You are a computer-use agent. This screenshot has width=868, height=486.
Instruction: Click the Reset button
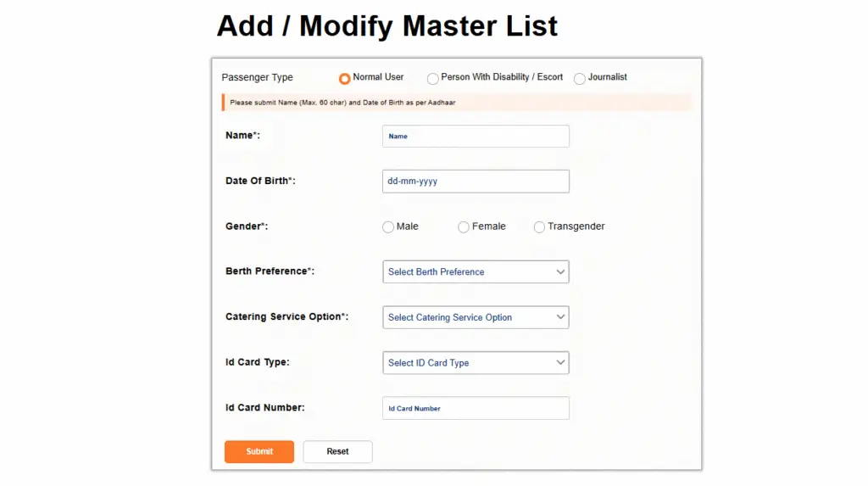coord(337,452)
